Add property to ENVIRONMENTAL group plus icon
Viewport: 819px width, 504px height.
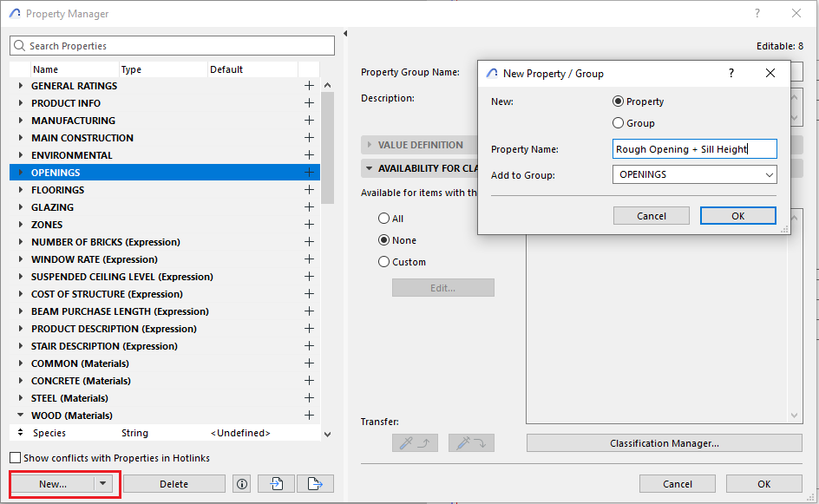pos(309,155)
